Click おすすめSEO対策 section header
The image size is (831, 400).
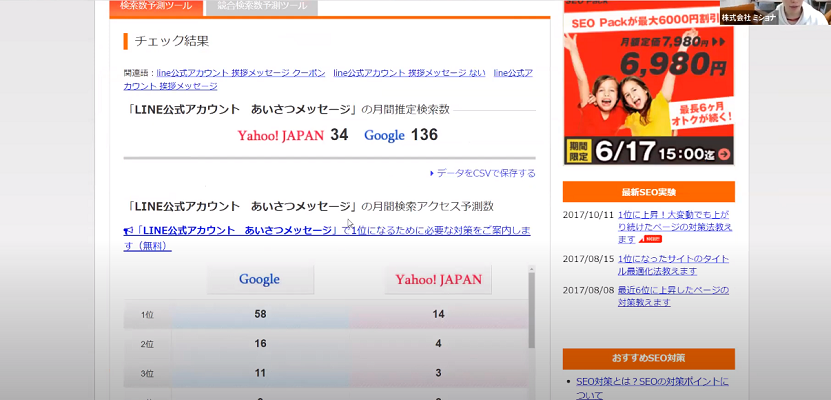649,359
